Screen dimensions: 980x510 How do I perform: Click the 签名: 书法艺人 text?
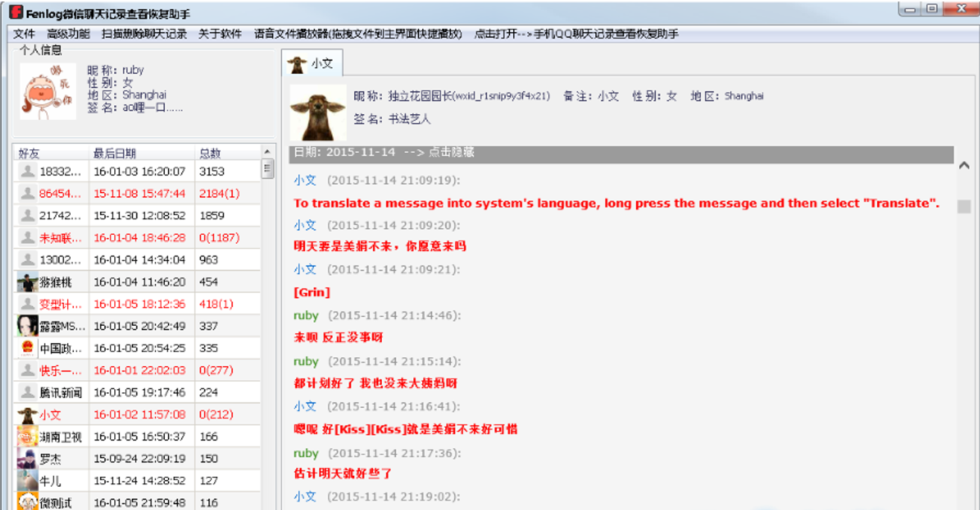click(392, 119)
